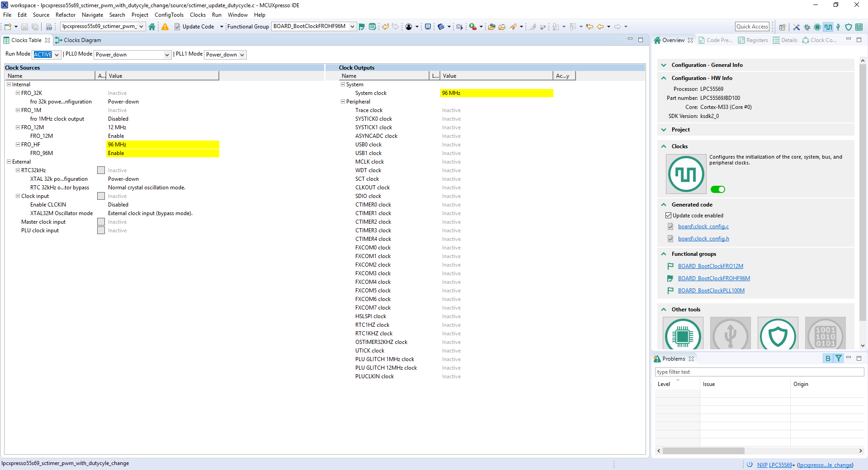This screenshot has height=470, width=868.
Task: Open the Pins tool under Other tools
Action: point(683,335)
